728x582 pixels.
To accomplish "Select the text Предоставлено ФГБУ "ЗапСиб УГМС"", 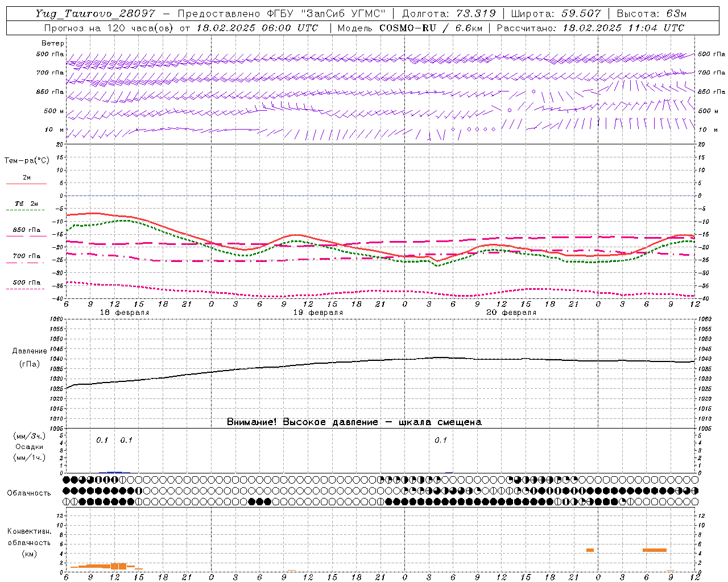I will click(x=282, y=14).
